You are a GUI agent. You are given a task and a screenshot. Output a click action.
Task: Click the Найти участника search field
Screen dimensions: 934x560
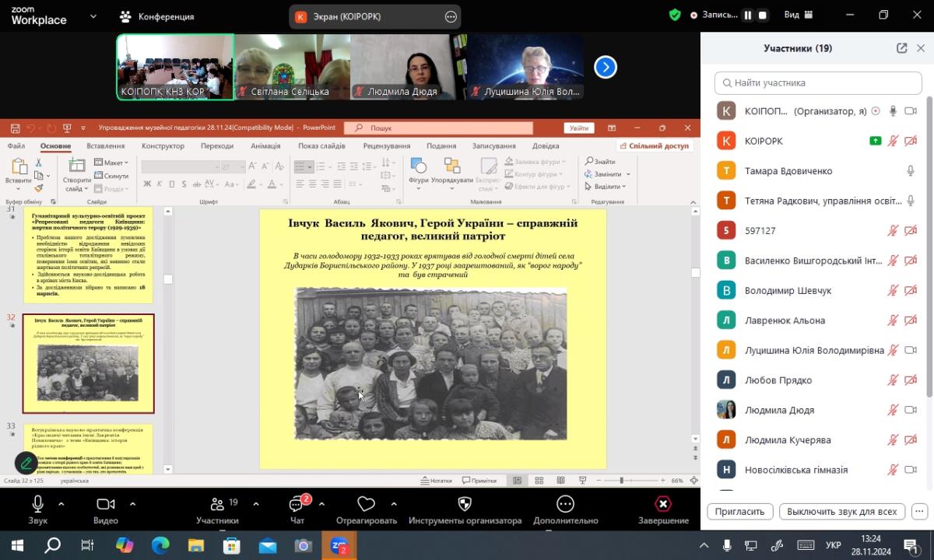[817, 82]
